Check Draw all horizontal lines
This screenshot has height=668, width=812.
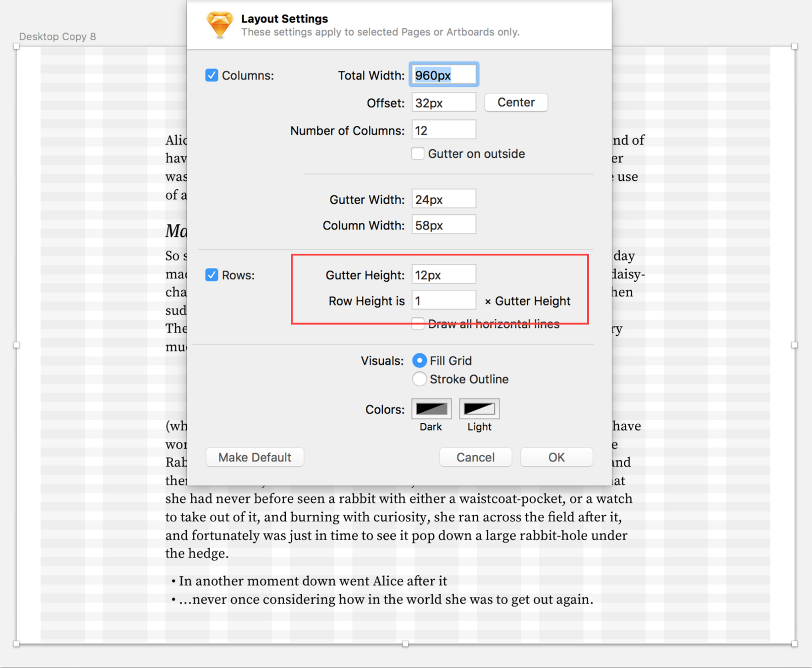coord(418,324)
